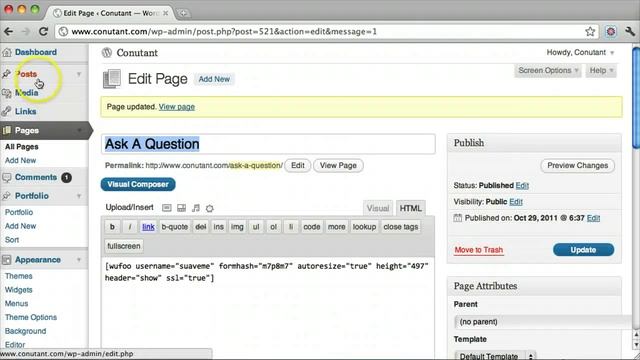Collapse the Appearance menu arrow

79,260
